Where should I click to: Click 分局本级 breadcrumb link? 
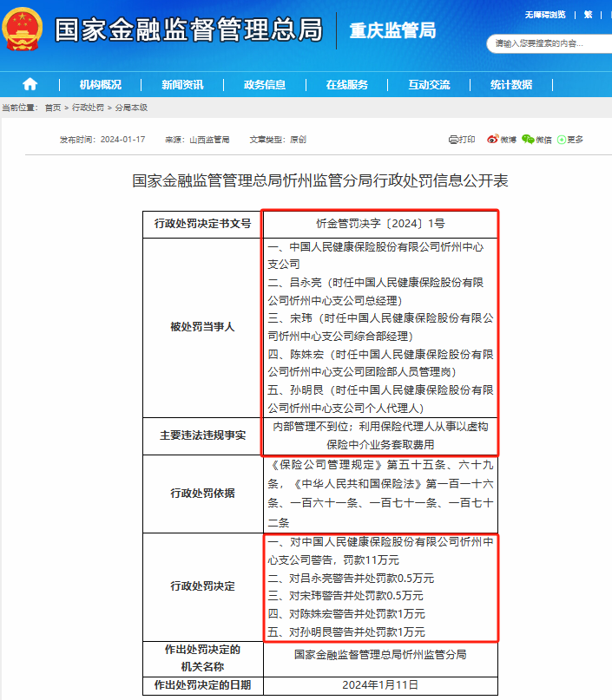[131, 108]
